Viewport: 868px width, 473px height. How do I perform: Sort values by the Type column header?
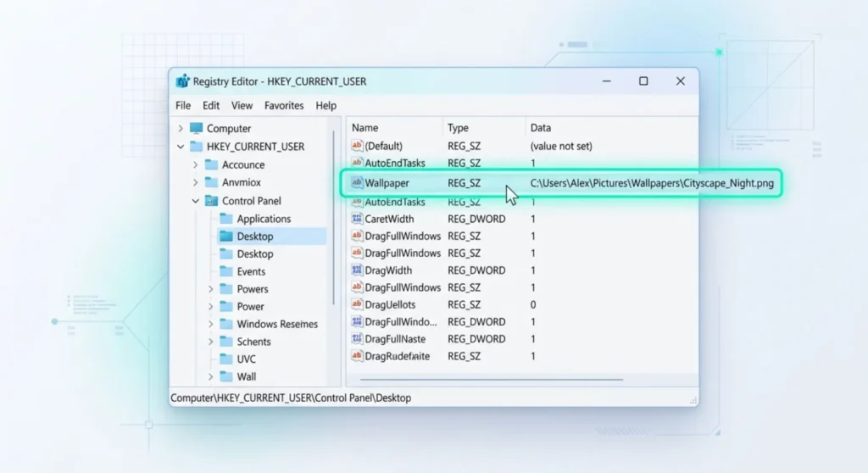coord(458,127)
